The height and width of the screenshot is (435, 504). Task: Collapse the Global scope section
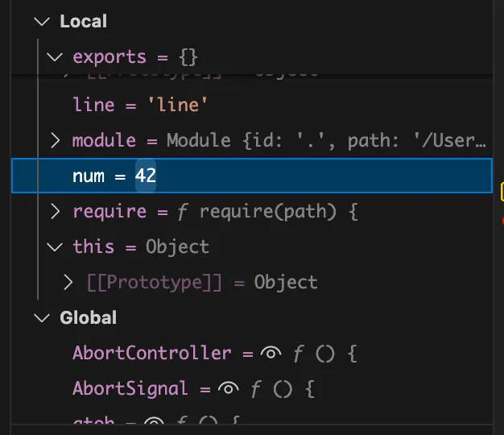tap(42, 318)
